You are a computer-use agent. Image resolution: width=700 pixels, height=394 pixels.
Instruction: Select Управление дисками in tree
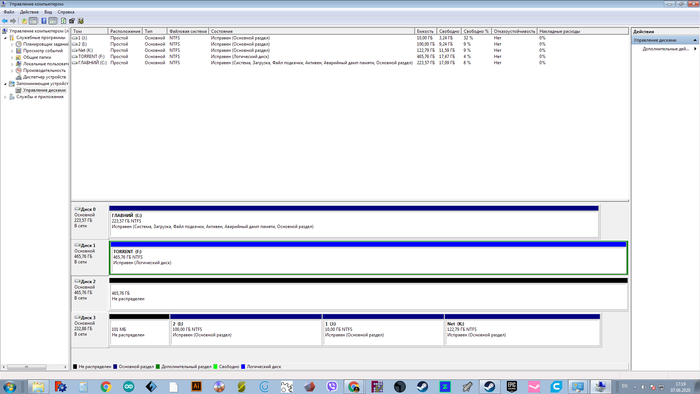[x=44, y=90]
